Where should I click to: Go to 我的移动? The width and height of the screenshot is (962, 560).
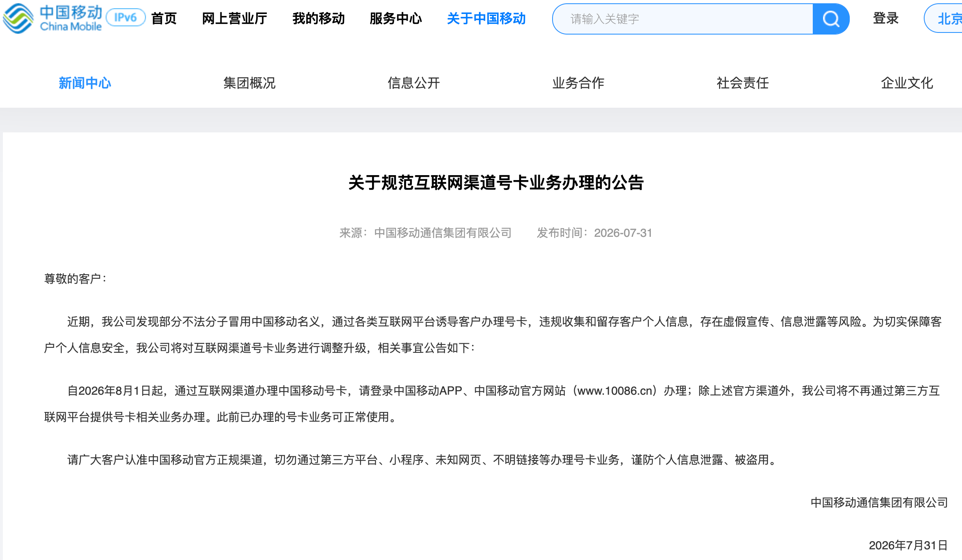tap(319, 19)
